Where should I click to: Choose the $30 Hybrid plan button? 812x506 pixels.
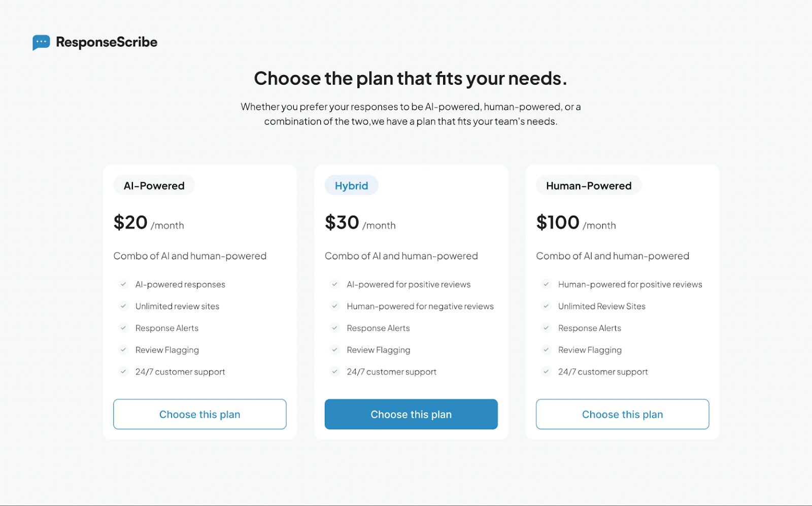[x=411, y=414]
